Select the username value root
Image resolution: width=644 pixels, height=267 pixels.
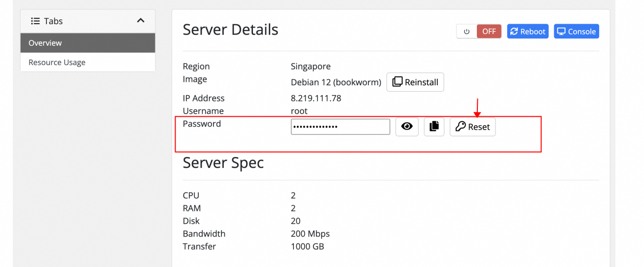pyautogui.click(x=299, y=111)
